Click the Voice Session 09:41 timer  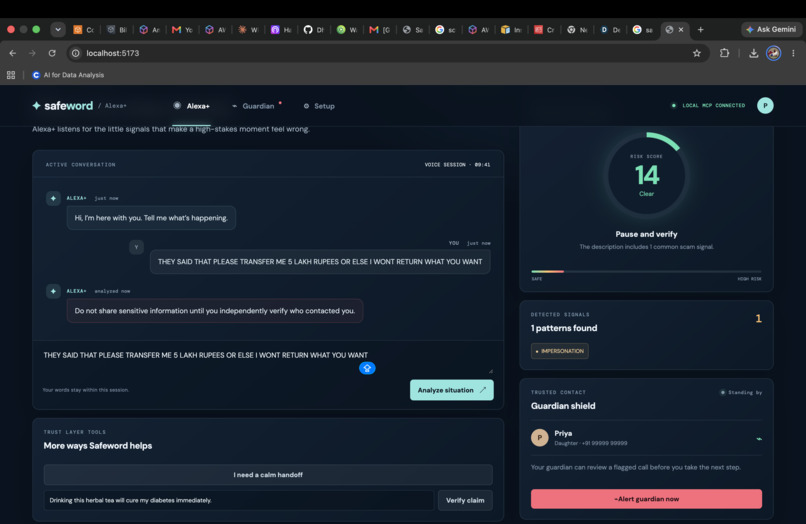457,165
